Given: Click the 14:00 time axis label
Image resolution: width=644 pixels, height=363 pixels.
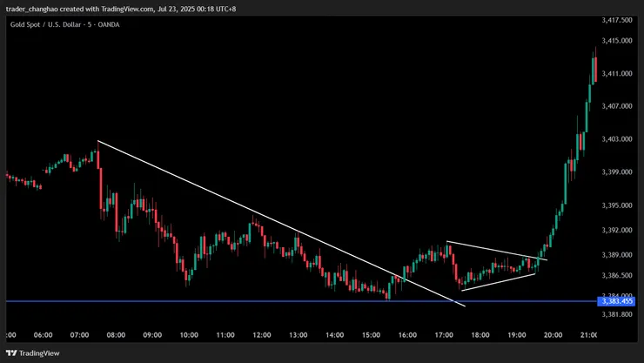Looking at the screenshot, I should pos(335,335).
